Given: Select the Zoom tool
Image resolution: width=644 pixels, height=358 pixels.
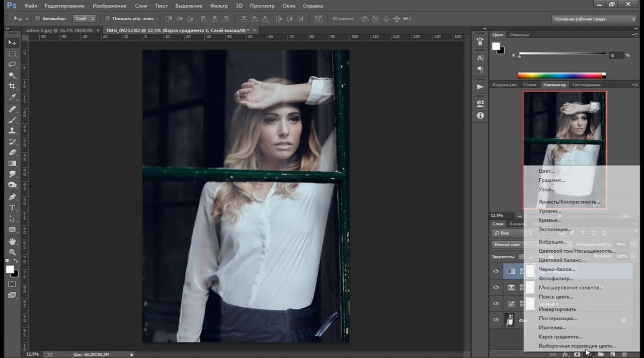Looking at the screenshot, I should click(13, 252).
